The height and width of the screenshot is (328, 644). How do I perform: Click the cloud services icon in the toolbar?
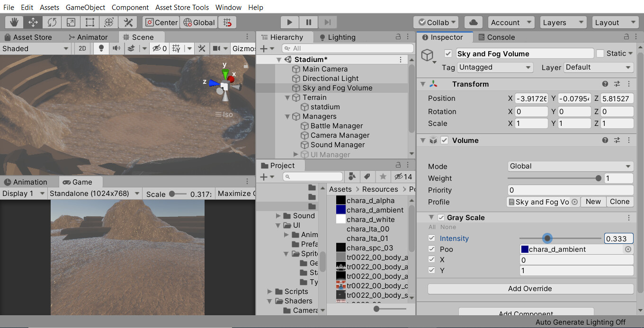tap(474, 22)
